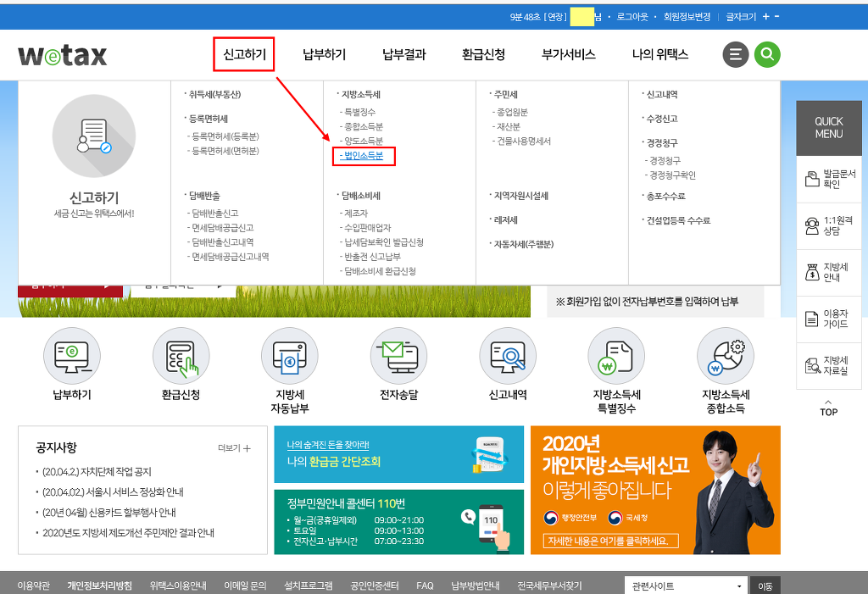Click the 로그아웃 link

pyautogui.click(x=632, y=17)
